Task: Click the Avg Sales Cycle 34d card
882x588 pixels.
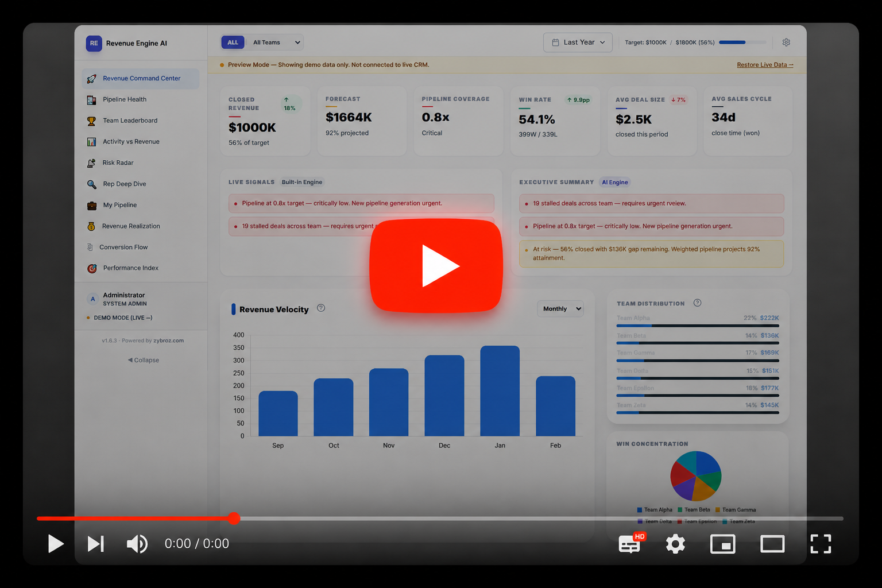Action: pos(748,121)
